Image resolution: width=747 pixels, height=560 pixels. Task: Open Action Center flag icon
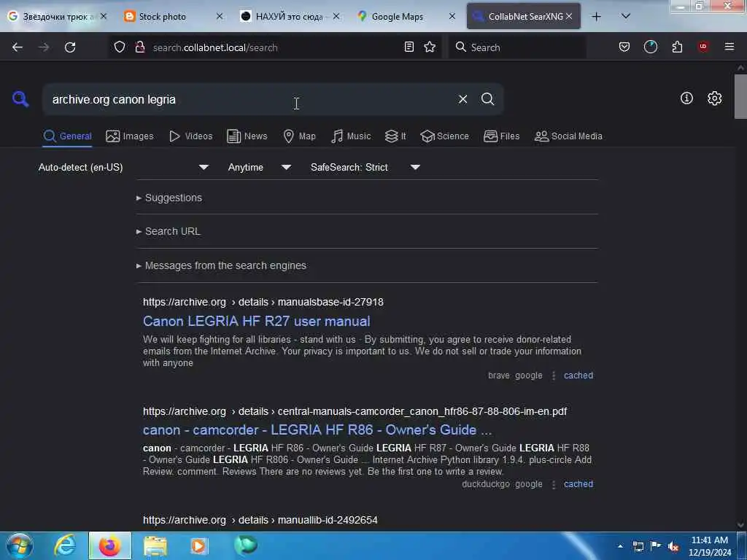point(656,546)
